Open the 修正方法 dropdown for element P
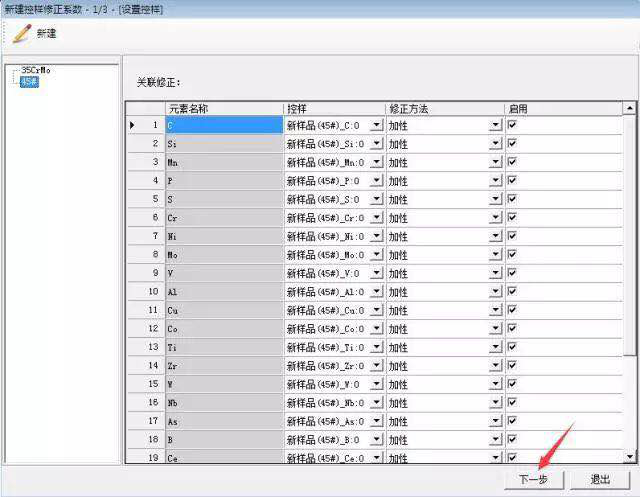 [x=495, y=181]
